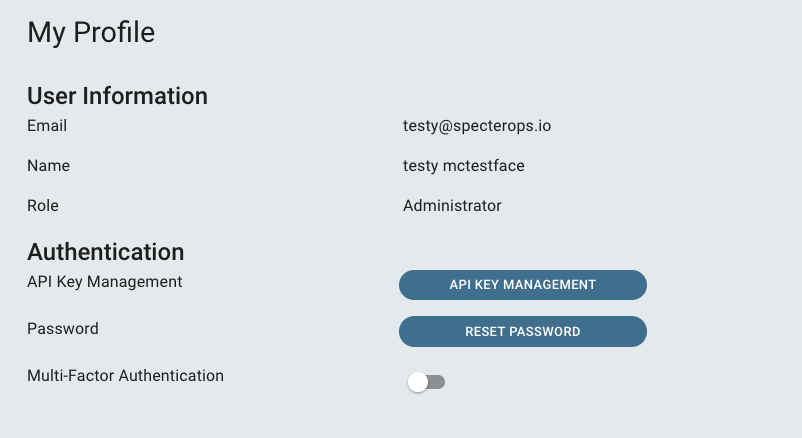Viewport: 802px width, 438px height.
Task: Select the testy@specterops.io email value
Action: click(x=477, y=126)
